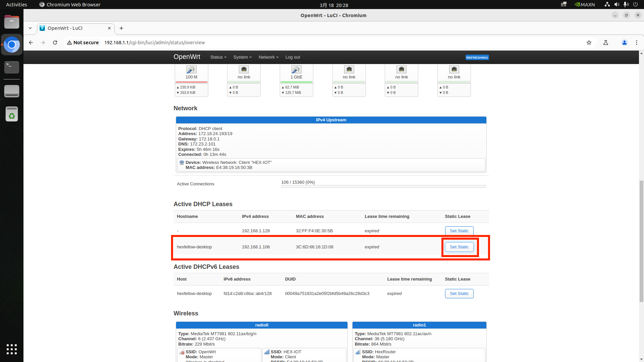The height and width of the screenshot is (362, 644).
Task: Click the Chrome Labs flask icon
Action: [x=606, y=43]
